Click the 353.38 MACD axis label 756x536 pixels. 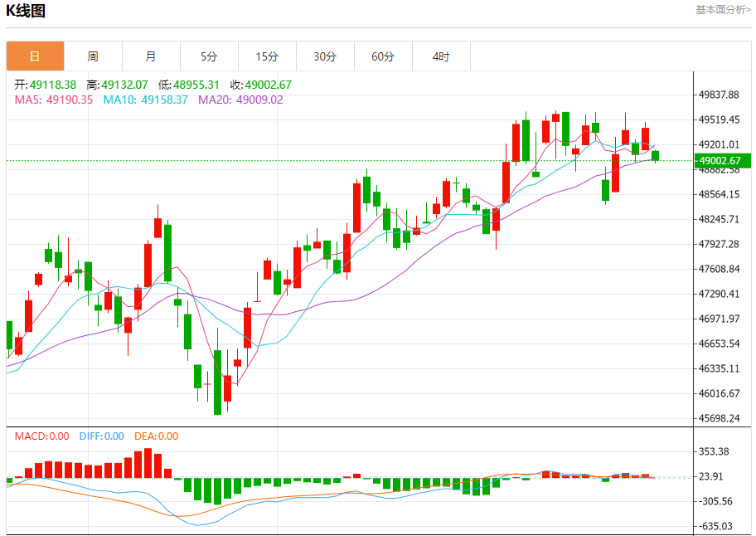click(714, 451)
